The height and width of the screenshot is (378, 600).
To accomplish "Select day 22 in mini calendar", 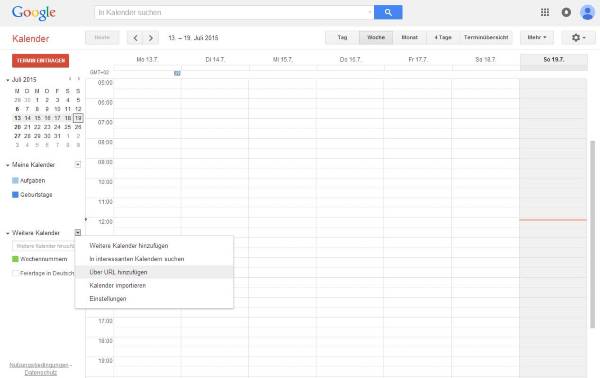I will click(37, 127).
